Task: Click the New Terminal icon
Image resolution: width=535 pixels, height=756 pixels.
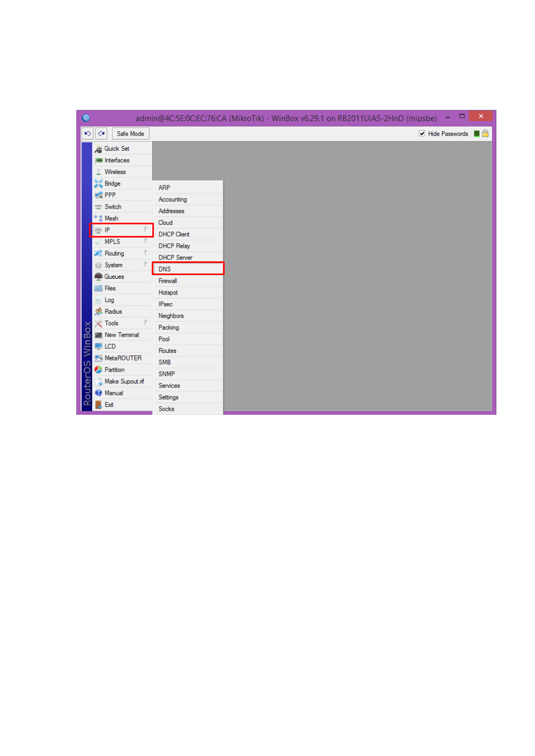Action: click(98, 335)
